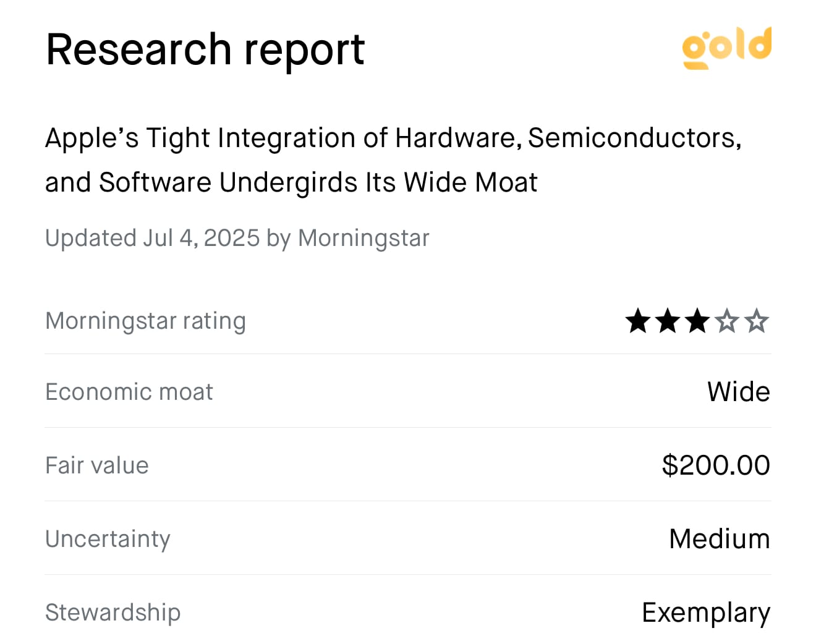Click Updated Jul 4, 2025 by Morningstar
The width and height of the screenshot is (816, 644).
(237, 239)
